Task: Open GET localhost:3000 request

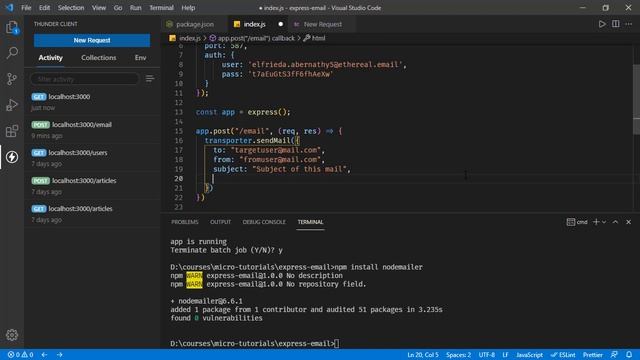Action: click(92, 102)
